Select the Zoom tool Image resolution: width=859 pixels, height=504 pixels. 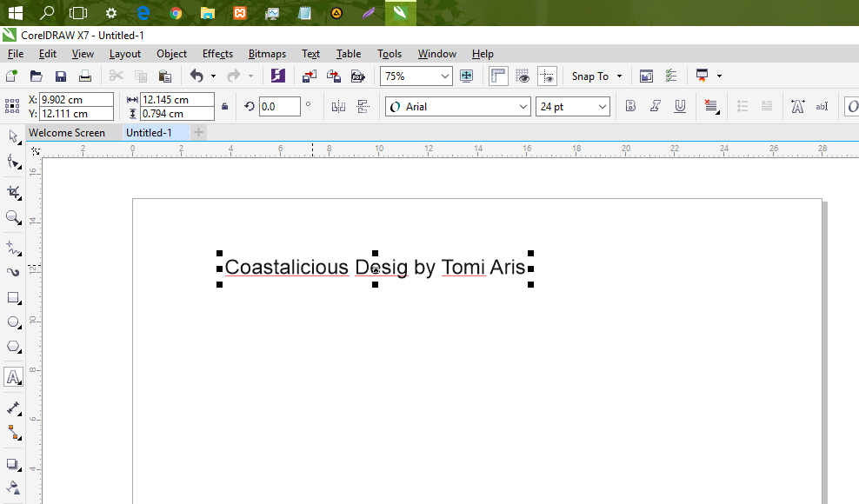(12, 218)
